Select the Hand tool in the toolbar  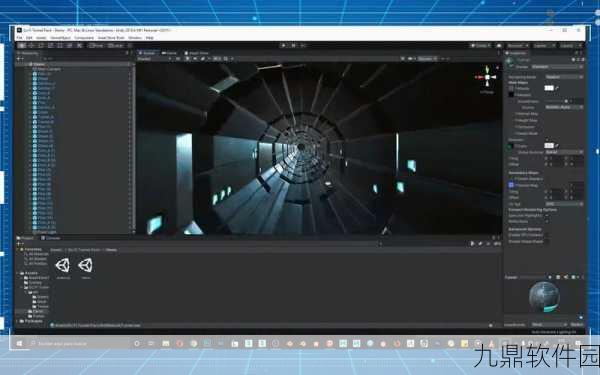[x=22, y=46]
